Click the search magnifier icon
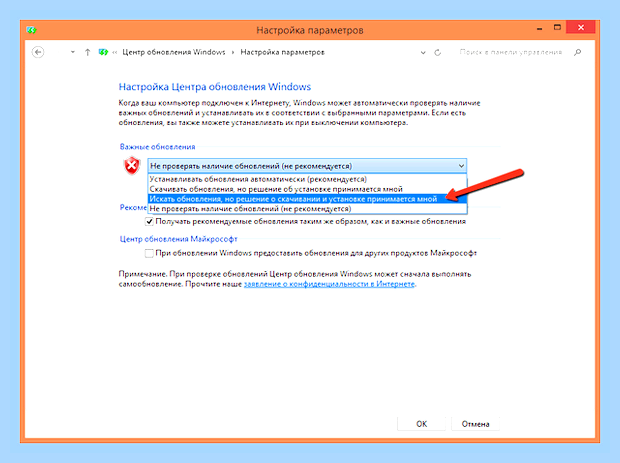The width and height of the screenshot is (620, 463). [578, 52]
